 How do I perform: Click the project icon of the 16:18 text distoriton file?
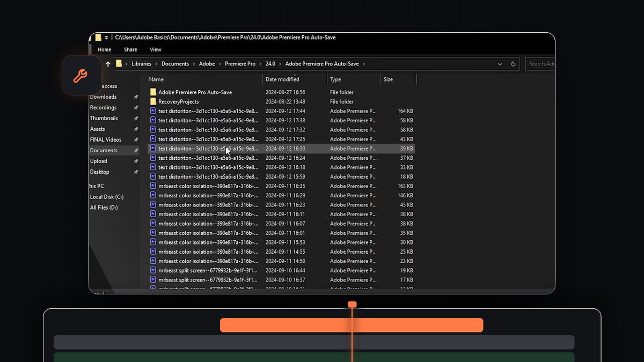153,167
